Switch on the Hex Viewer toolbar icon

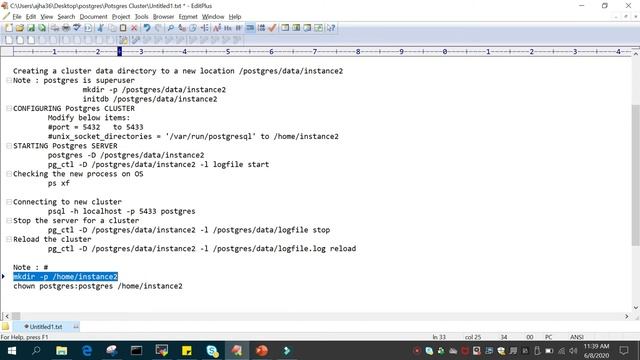click(228, 28)
